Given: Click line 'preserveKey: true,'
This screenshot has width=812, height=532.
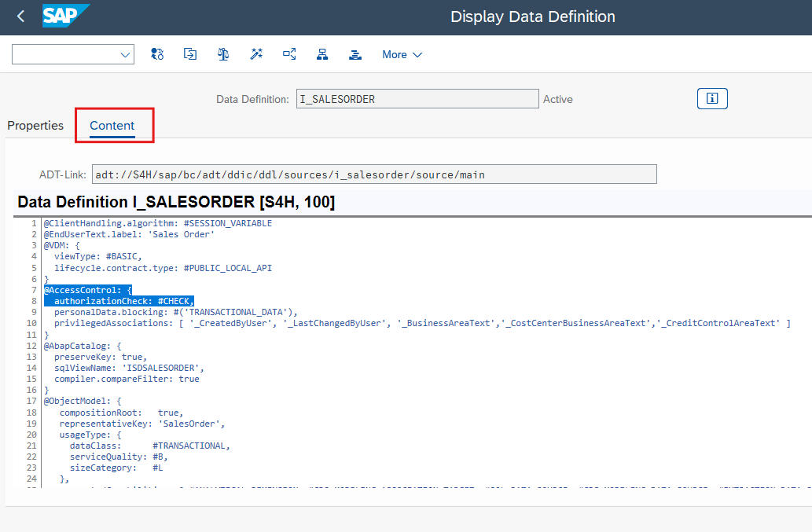Looking at the screenshot, I should 101,357.
